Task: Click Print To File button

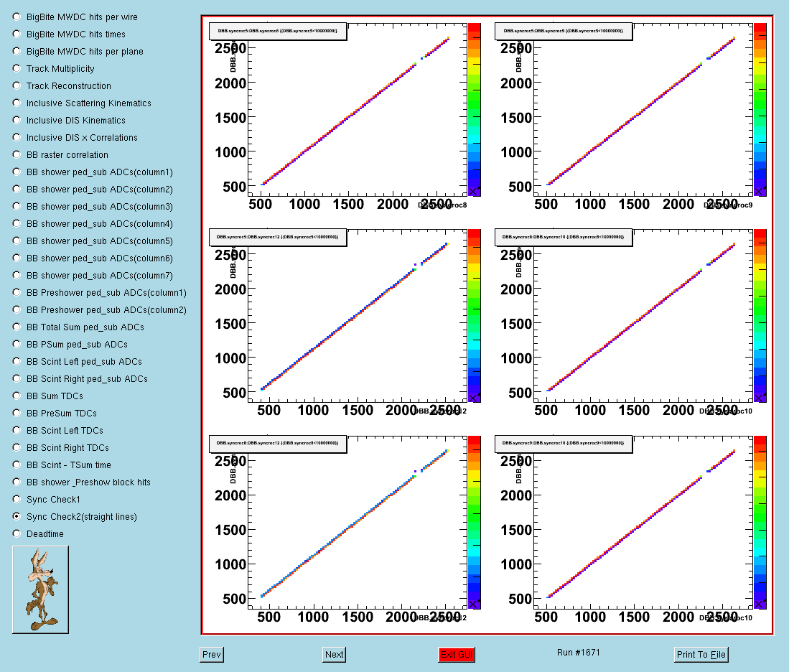Action: pos(701,654)
